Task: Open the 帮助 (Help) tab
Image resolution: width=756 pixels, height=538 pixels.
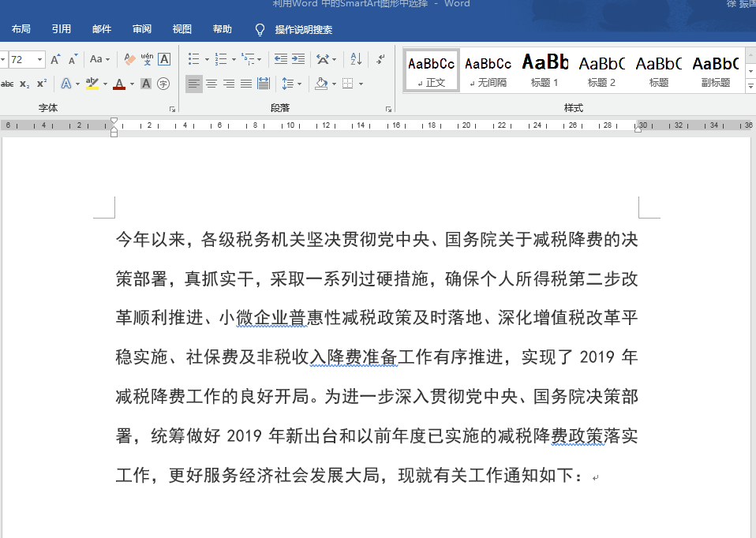Action: pos(223,29)
